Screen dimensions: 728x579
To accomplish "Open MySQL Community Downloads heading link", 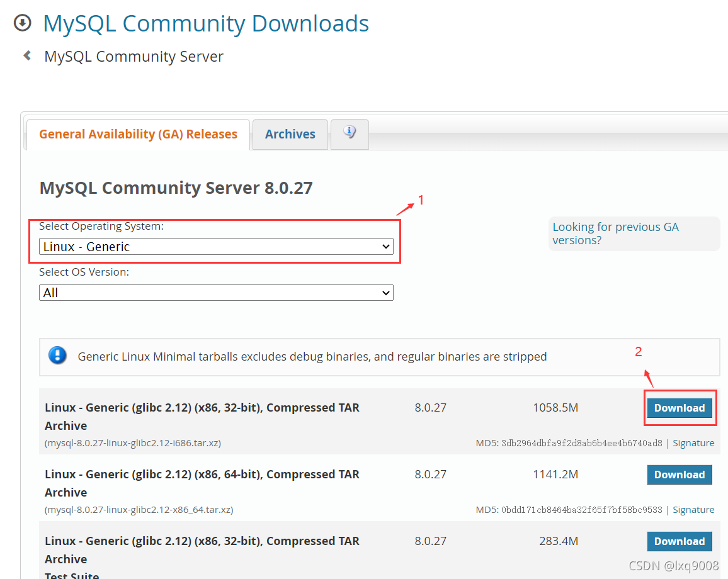I will [206, 23].
